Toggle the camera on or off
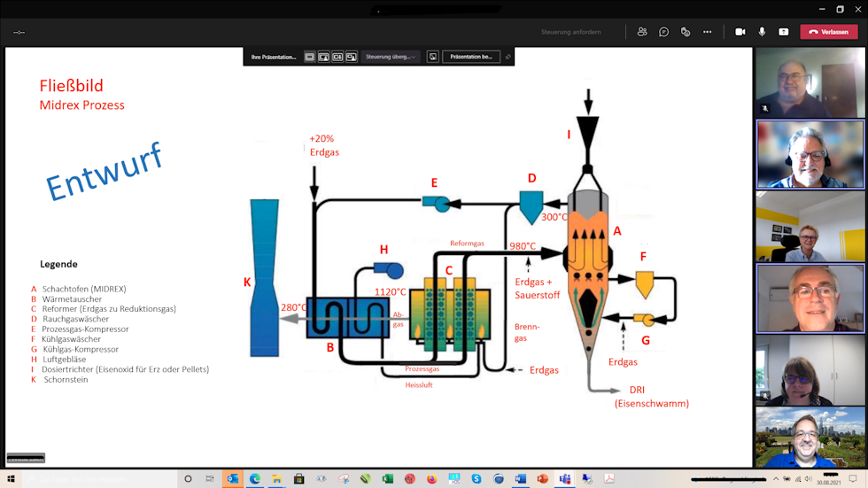This screenshot has height=488, width=868. pyautogui.click(x=740, y=32)
